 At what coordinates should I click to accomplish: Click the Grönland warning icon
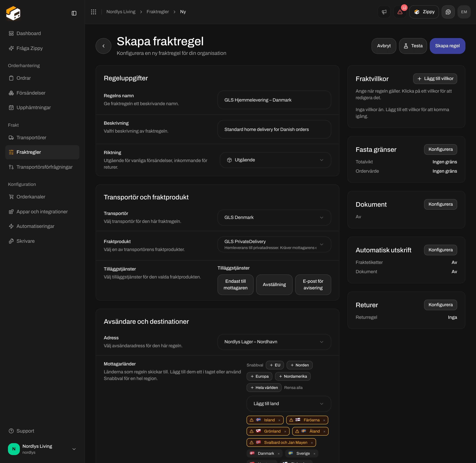point(252,431)
